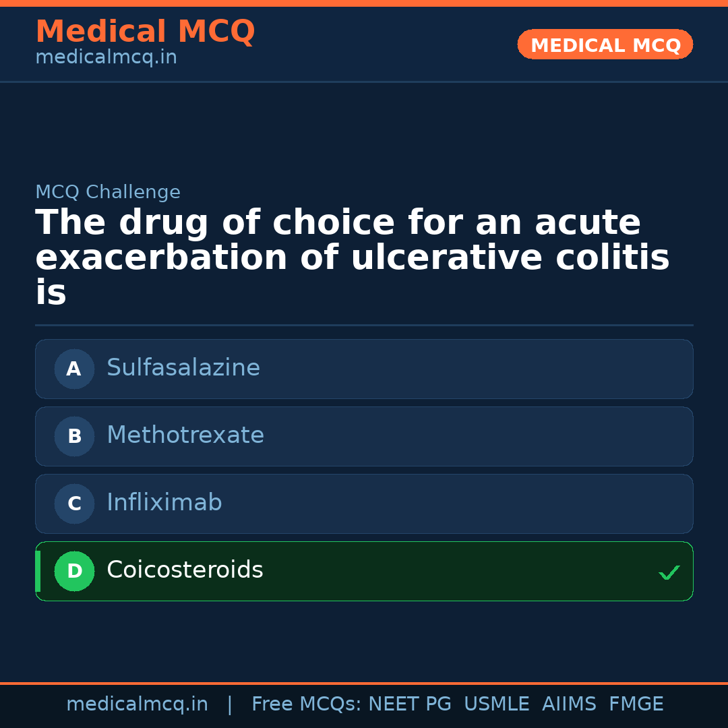Open the footer exam list area

pos(456,703)
